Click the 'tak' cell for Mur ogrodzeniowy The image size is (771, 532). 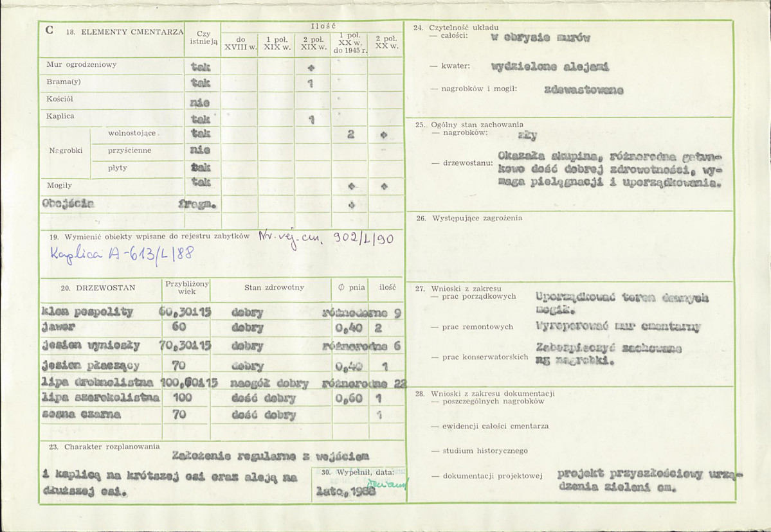point(200,66)
